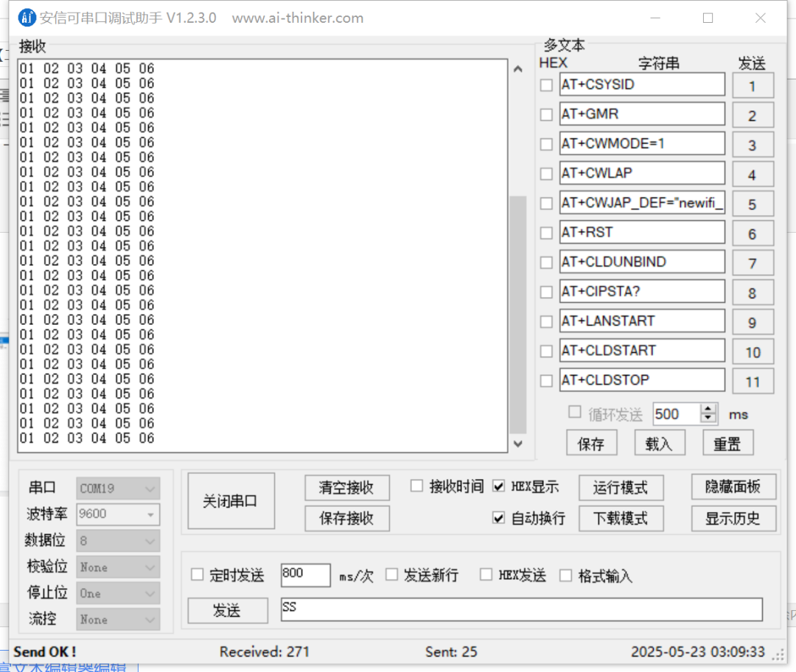Open the 停止位 stop bits dropdown

(x=118, y=593)
